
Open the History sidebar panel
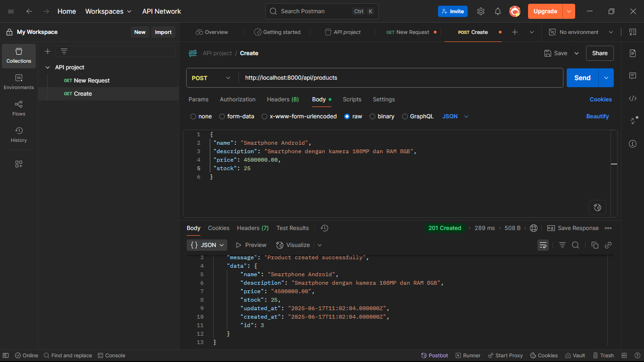click(19, 135)
